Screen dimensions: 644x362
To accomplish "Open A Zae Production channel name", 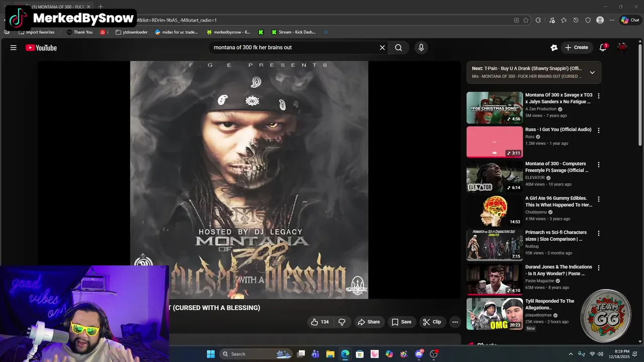I will pos(541,109).
